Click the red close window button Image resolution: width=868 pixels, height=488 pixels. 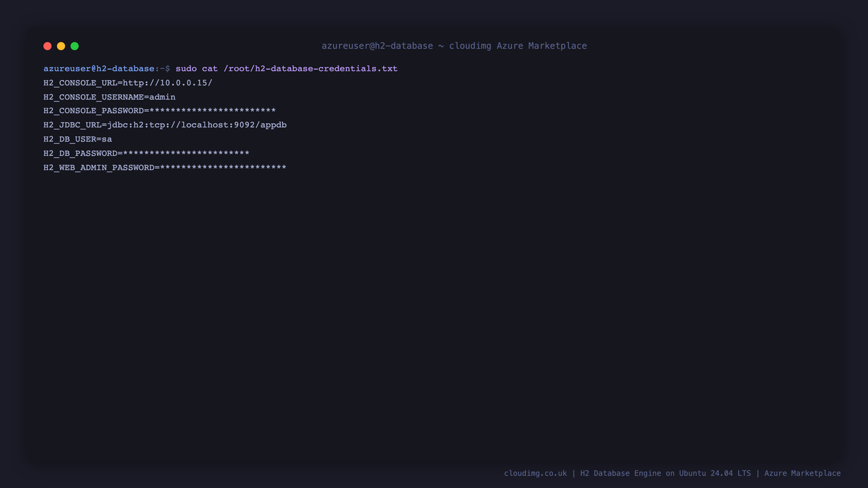47,46
